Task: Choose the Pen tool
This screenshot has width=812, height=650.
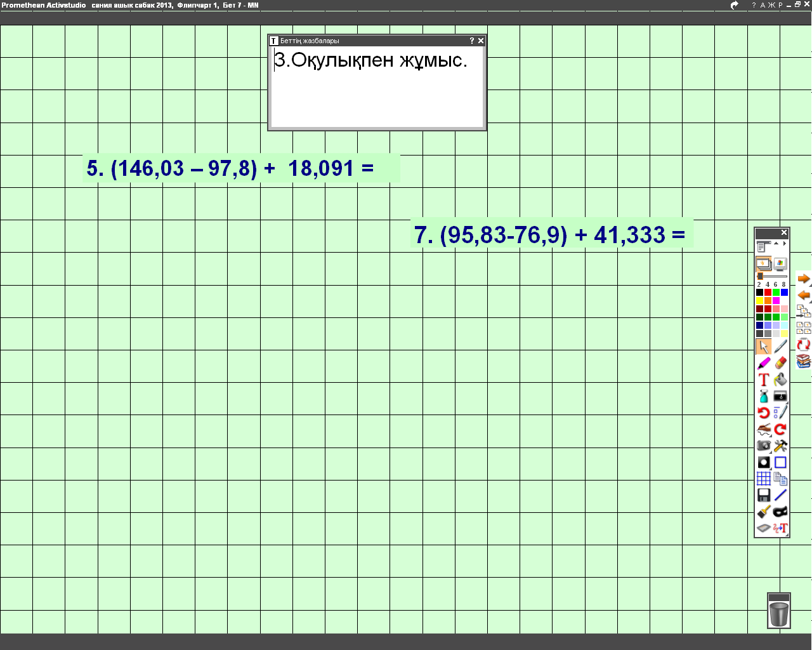Action: (780, 347)
